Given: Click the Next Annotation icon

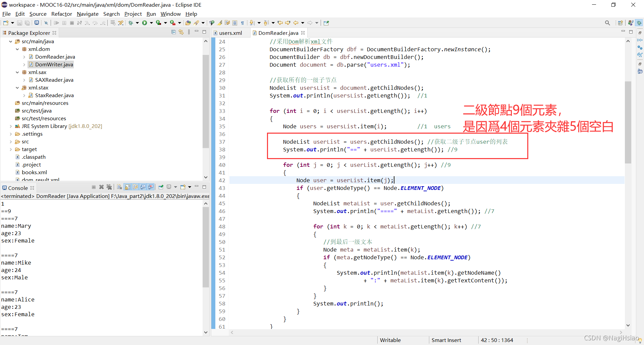Looking at the screenshot, I should (252, 23).
